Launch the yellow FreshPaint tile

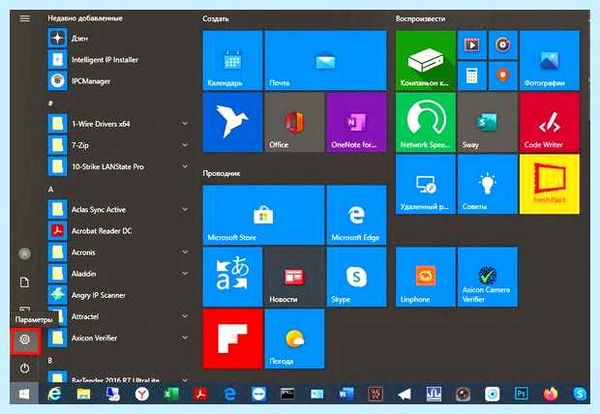pos(549,184)
